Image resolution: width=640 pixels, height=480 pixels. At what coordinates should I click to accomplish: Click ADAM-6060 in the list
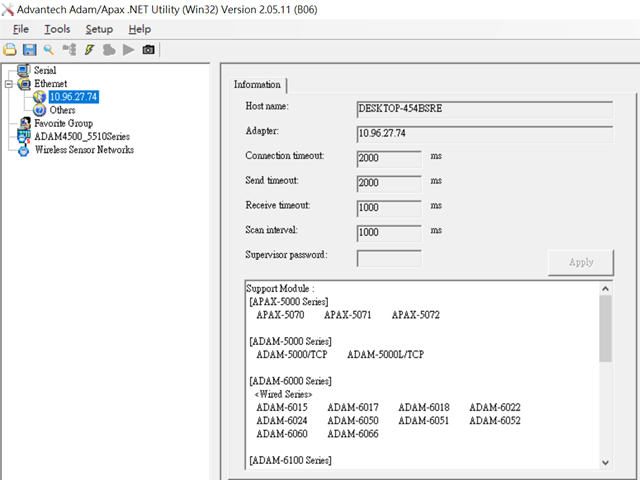coord(282,434)
